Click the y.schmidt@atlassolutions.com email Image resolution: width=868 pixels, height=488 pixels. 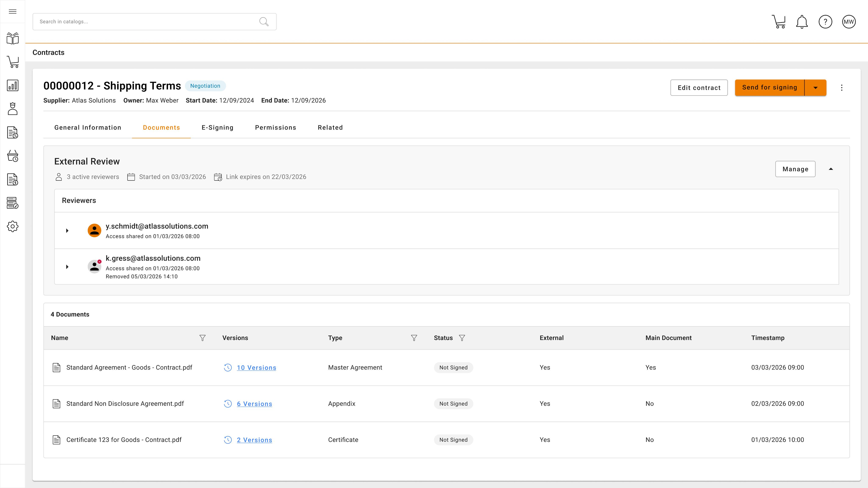coord(157,226)
